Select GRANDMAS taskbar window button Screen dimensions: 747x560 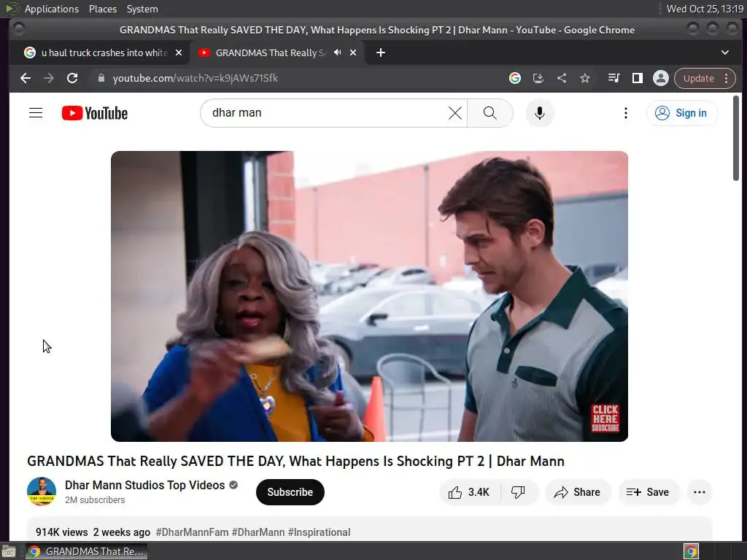coord(86,551)
